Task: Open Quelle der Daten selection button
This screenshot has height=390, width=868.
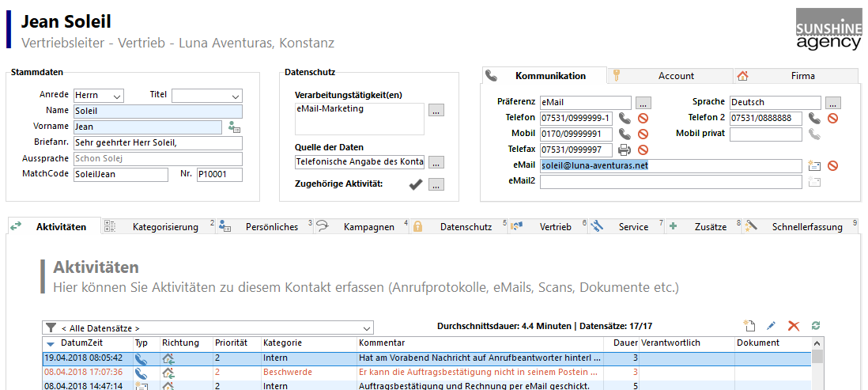Action: coord(437,162)
